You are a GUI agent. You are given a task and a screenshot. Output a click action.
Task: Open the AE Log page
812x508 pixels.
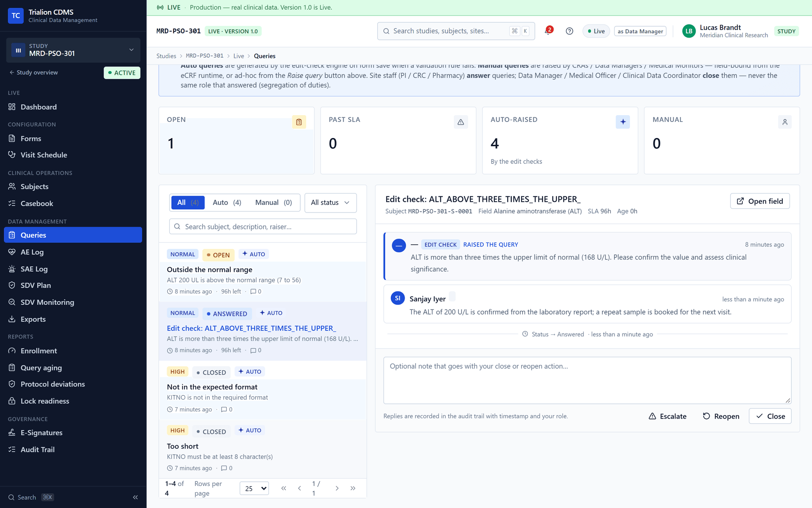click(73, 252)
